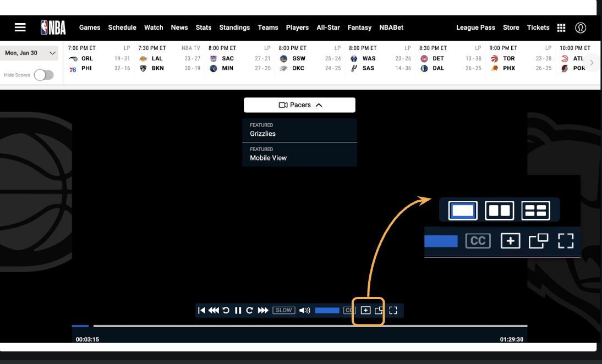Click the Golden State Warriors logo

pos(284,59)
